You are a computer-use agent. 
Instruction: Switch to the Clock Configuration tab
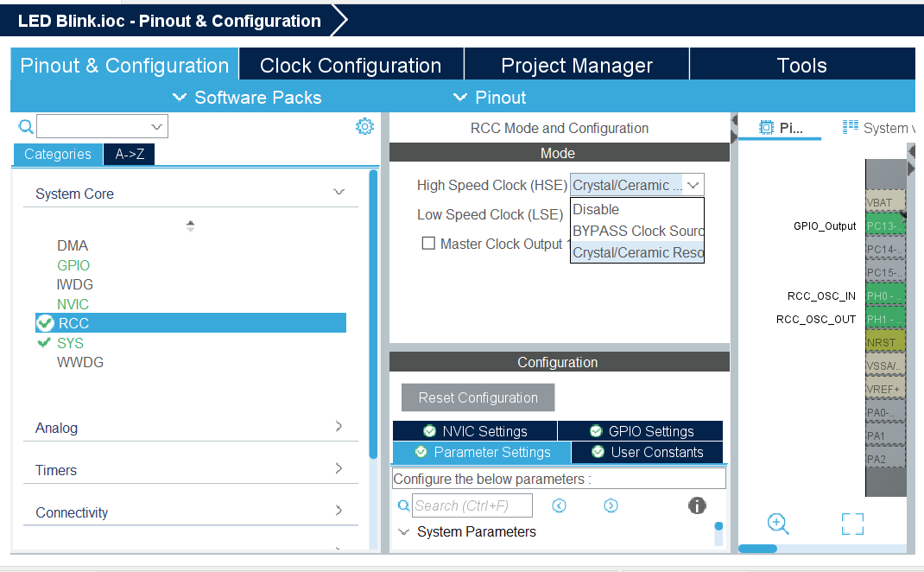tap(351, 63)
